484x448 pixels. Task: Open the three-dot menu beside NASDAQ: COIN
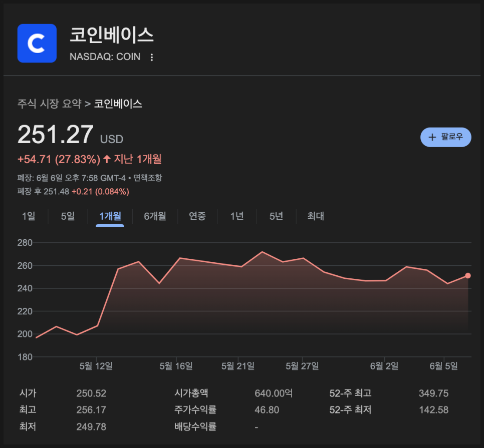click(151, 57)
